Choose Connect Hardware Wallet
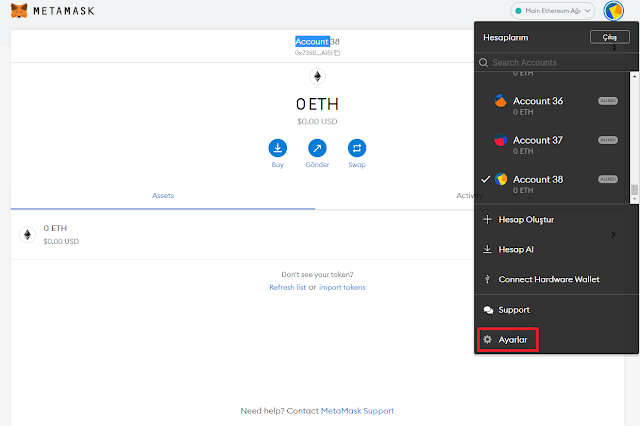 (x=548, y=279)
